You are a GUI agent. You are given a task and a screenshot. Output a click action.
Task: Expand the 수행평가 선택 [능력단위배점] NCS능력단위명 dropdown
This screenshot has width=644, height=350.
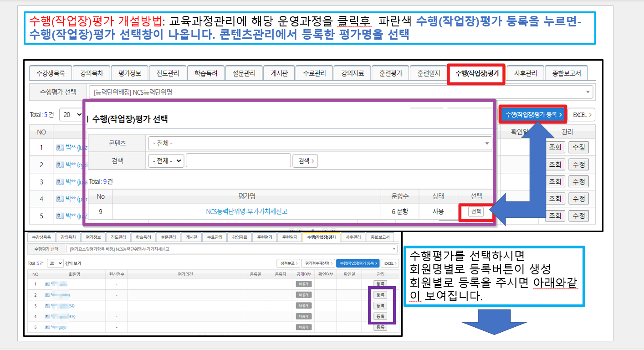point(341,92)
